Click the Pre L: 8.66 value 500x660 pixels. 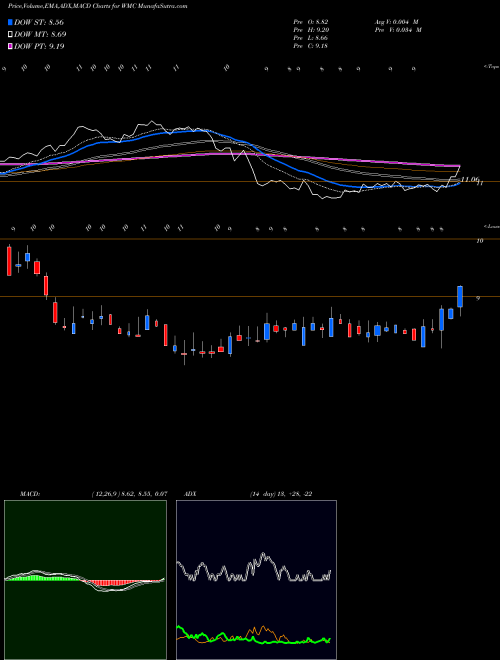(x=311, y=38)
